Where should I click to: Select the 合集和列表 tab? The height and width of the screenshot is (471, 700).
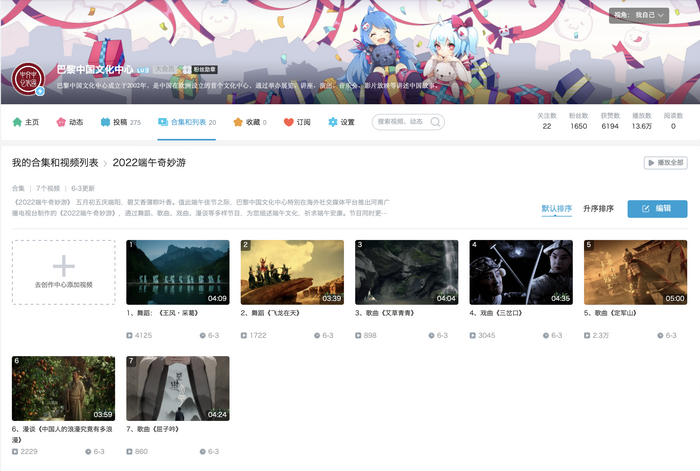click(x=187, y=122)
